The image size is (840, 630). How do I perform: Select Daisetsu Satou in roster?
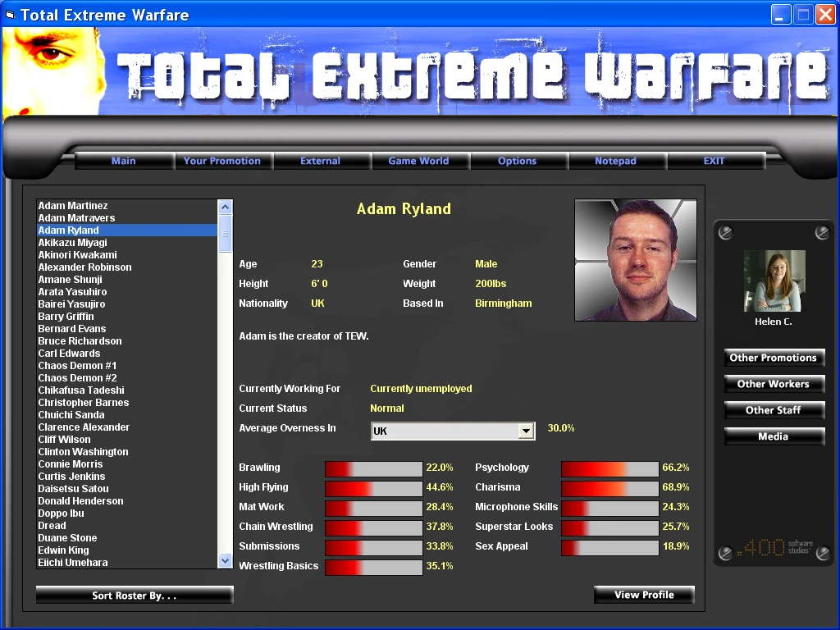(x=127, y=489)
